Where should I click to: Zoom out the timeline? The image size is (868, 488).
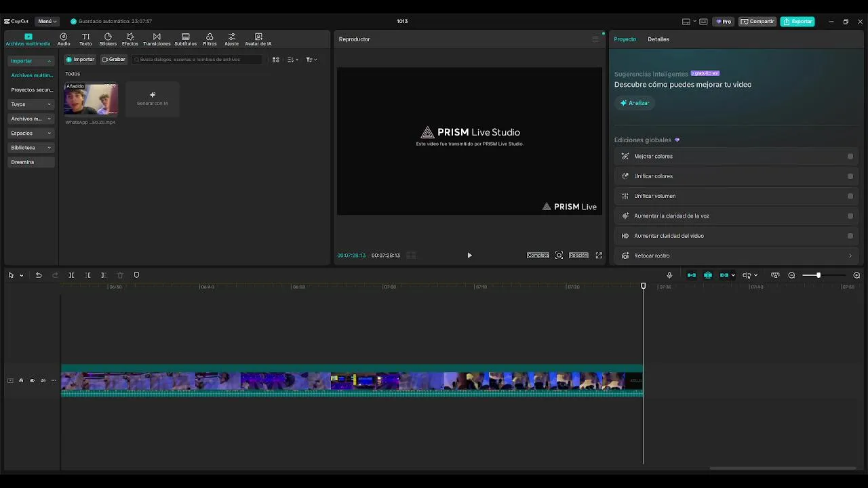pos(791,275)
